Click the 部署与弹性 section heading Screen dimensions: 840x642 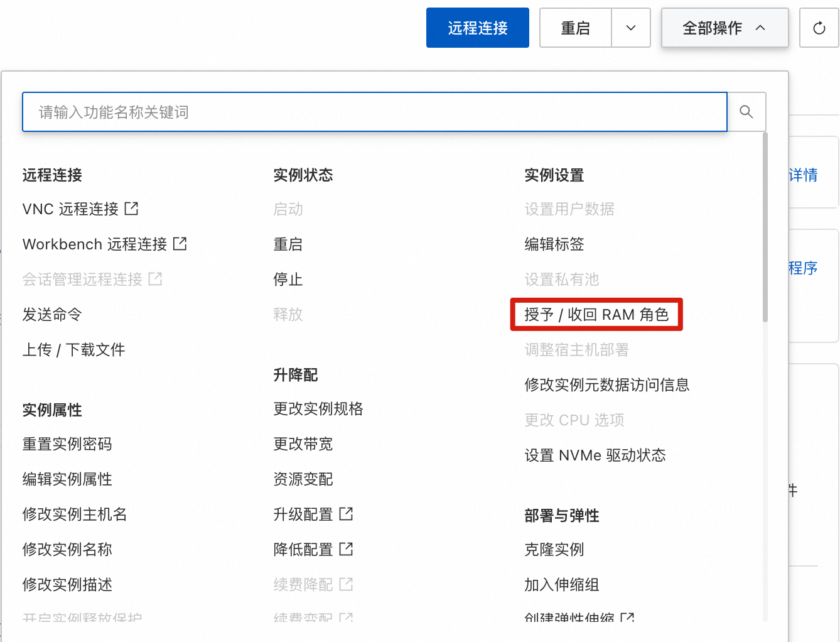pos(562,515)
